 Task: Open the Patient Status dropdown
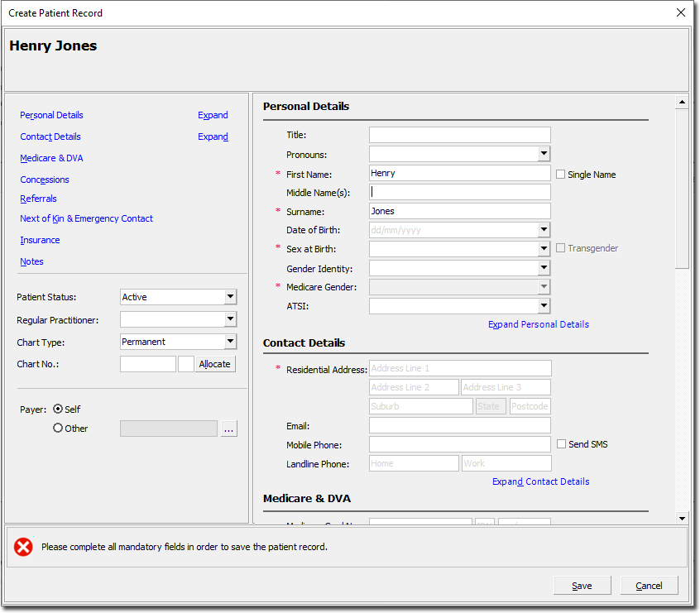(230, 297)
